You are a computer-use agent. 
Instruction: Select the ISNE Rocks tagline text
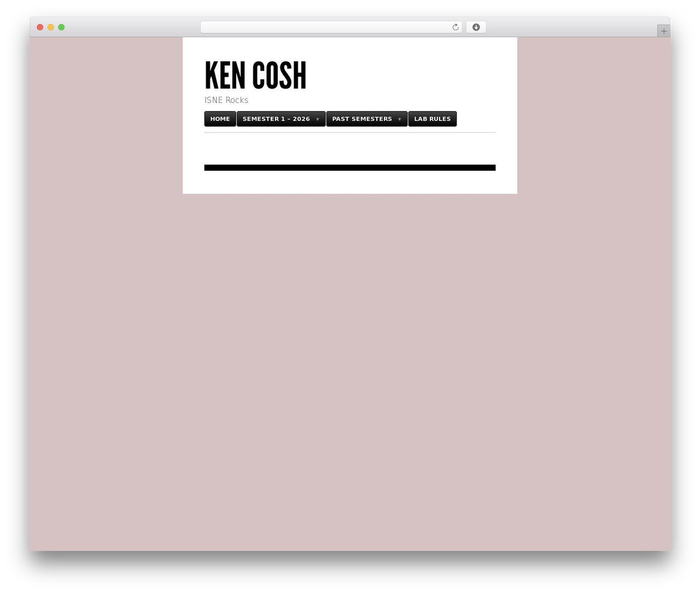pos(226,100)
